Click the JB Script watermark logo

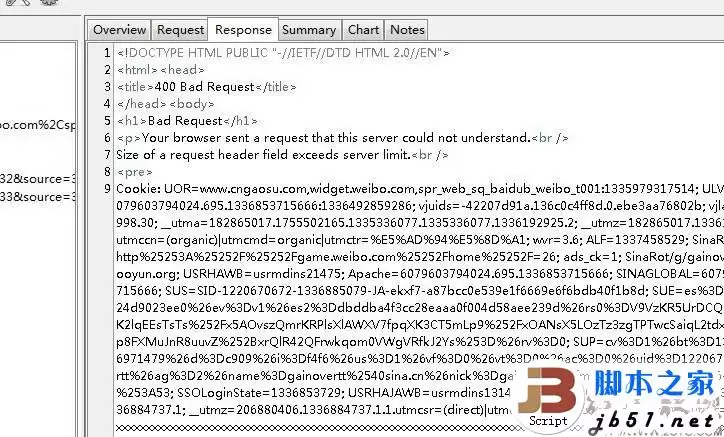[548, 397]
